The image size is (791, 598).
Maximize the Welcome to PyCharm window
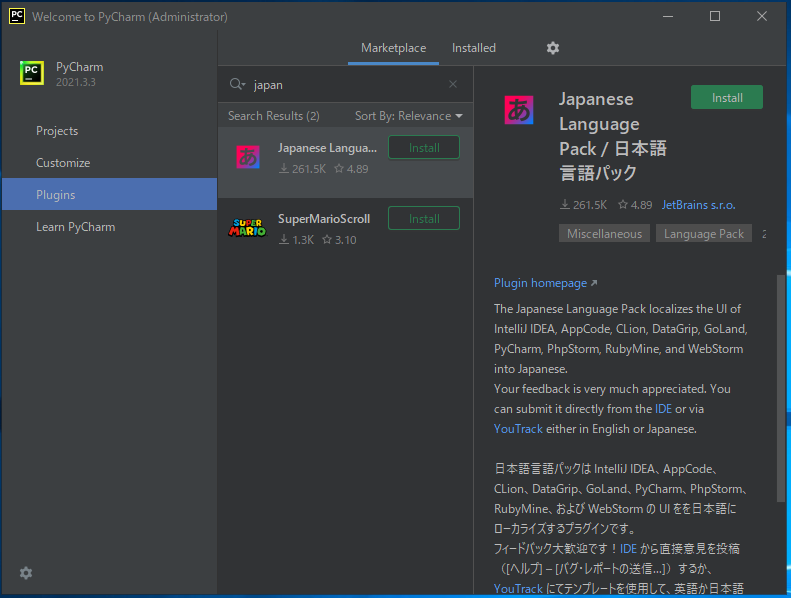[x=715, y=16]
